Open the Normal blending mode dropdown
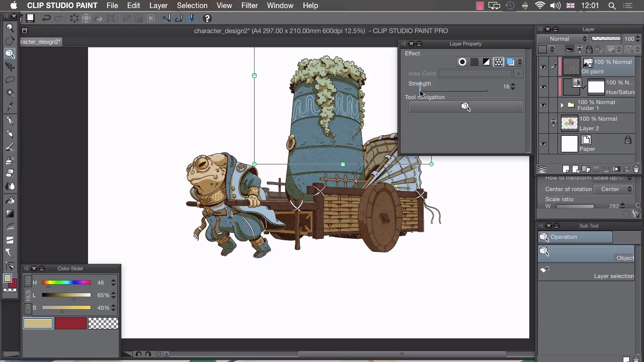This screenshot has height=362, width=644. [x=562, y=39]
